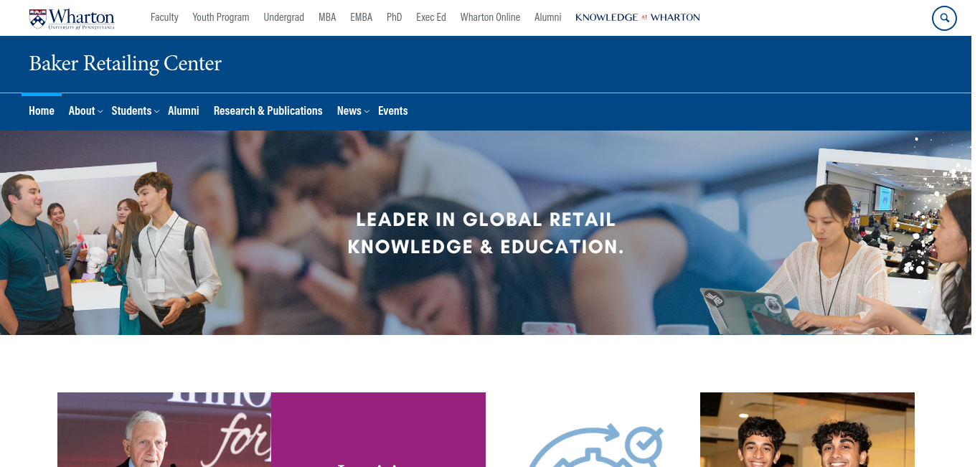Image resolution: width=980 pixels, height=467 pixels.
Task: Open the Events page
Action: (393, 110)
